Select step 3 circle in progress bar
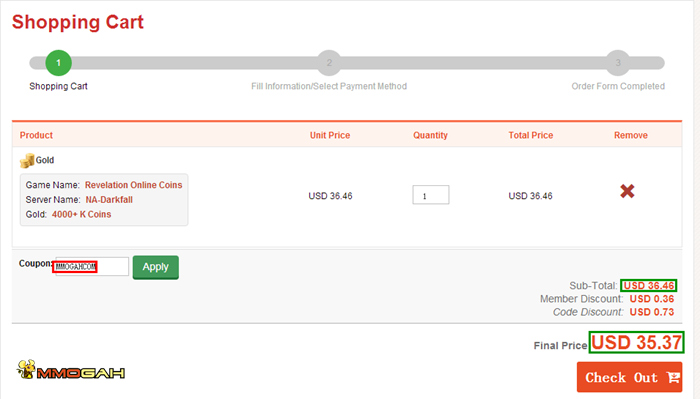Image resolution: width=700 pixels, height=399 pixels. click(x=618, y=63)
